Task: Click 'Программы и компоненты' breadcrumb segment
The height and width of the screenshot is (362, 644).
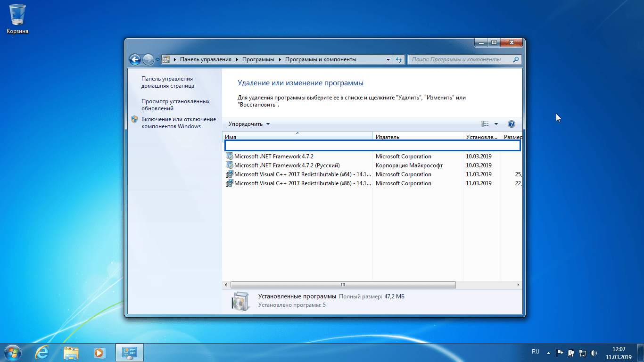Action: pos(321,59)
